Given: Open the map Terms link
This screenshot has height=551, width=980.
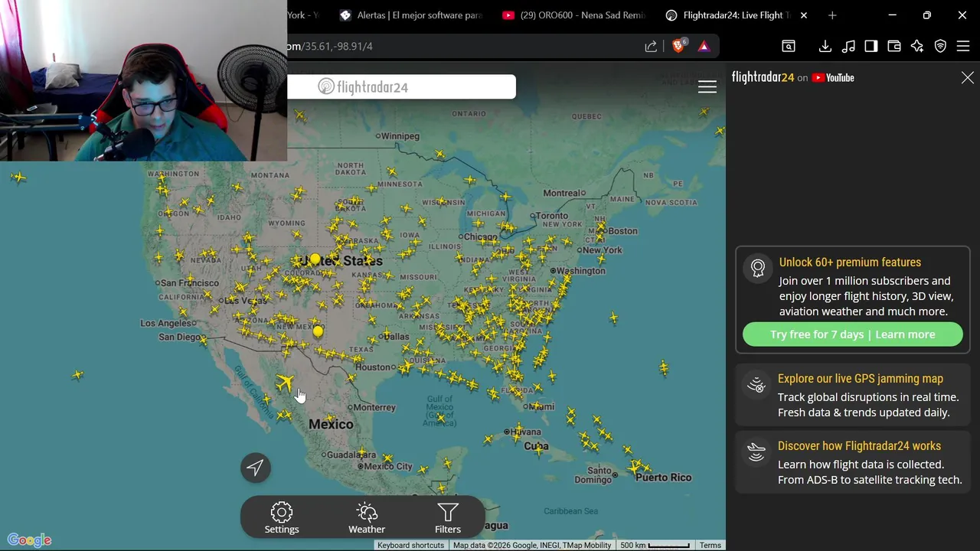Looking at the screenshot, I should [x=710, y=546].
